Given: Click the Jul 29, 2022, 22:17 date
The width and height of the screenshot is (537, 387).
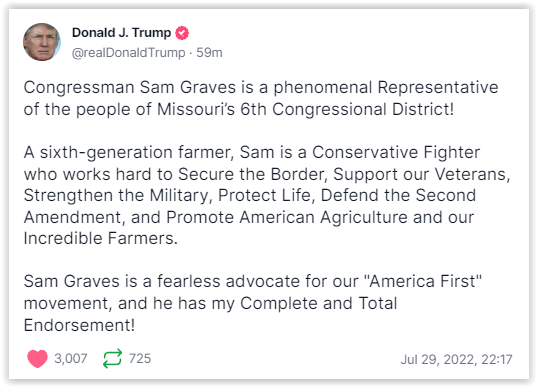Looking at the screenshot, I should pyautogui.click(x=457, y=360).
